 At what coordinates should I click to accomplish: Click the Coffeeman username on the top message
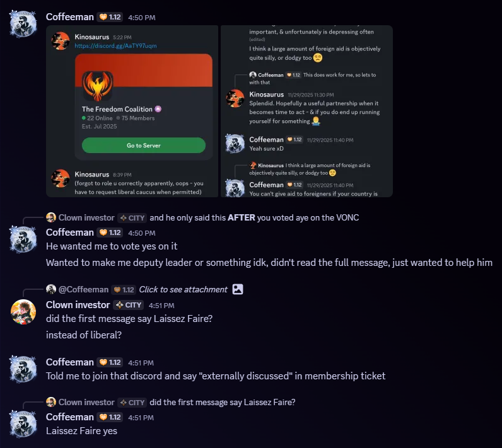(x=69, y=17)
